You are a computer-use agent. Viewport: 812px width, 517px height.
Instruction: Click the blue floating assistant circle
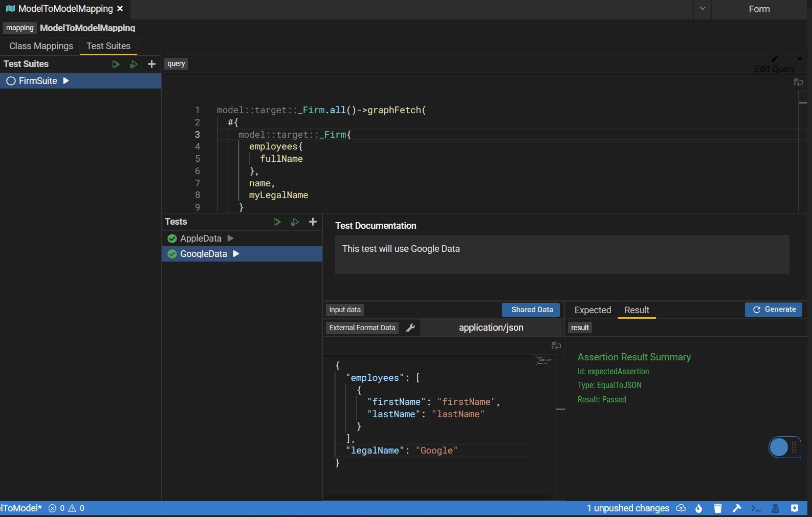(x=779, y=447)
